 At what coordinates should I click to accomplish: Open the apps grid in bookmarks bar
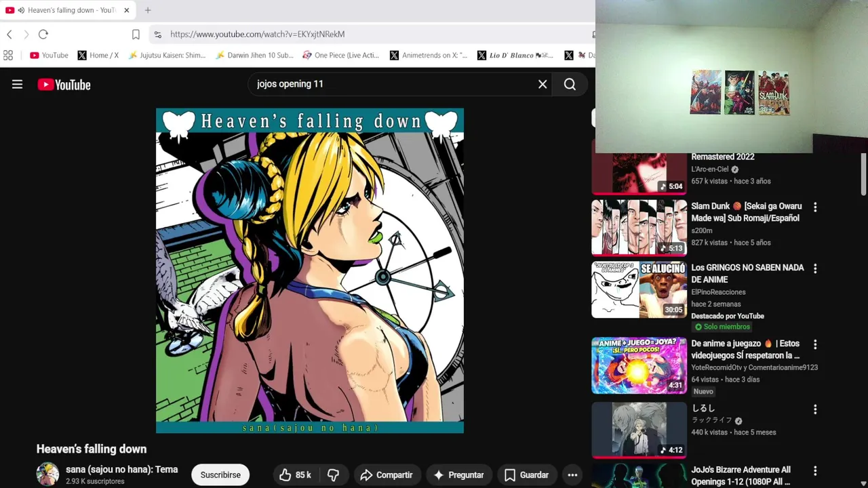pos(8,56)
